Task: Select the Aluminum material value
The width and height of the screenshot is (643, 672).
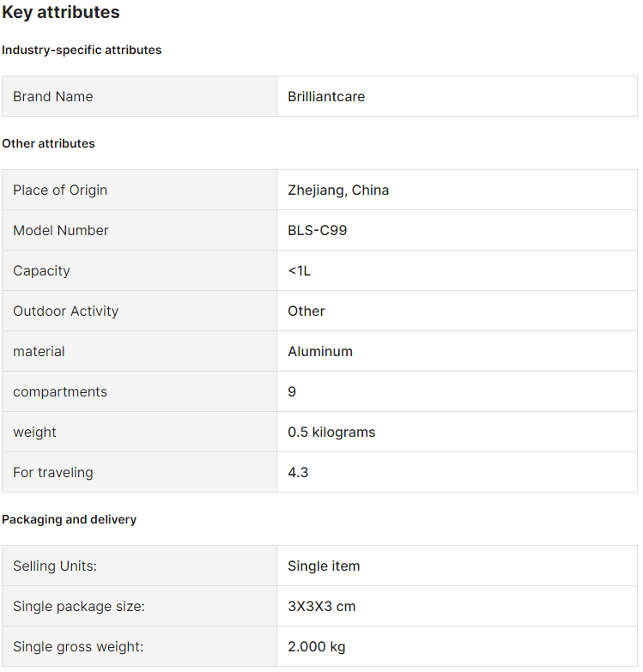Action: click(x=320, y=351)
